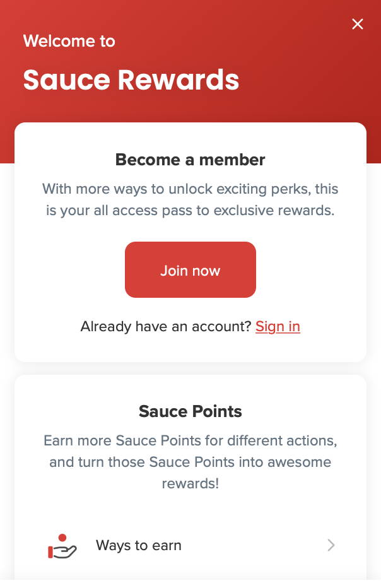Click the word 'Rewards' in the banner title
Image resolution: width=381 pixels, height=588 pixels.
click(x=179, y=80)
